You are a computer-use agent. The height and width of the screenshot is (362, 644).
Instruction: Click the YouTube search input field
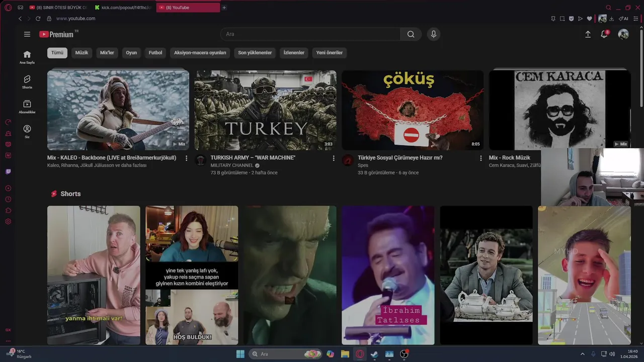(310, 34)
